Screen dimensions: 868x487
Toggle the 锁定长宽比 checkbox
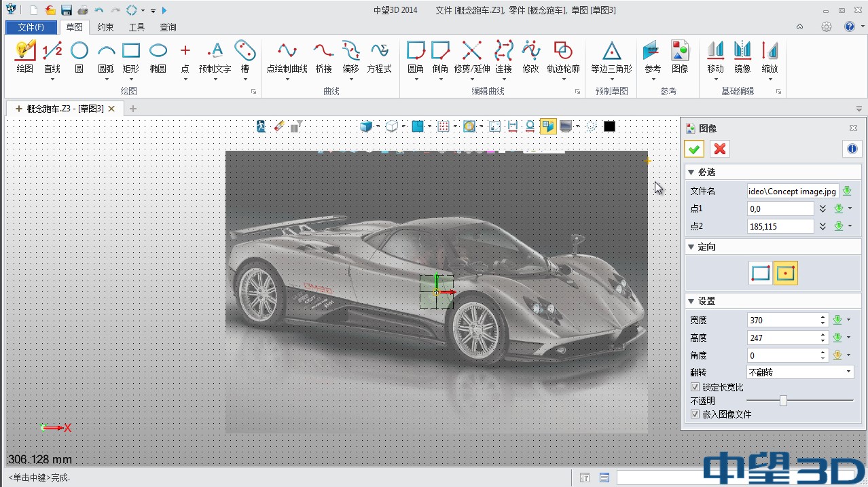[x=695, y=387]
